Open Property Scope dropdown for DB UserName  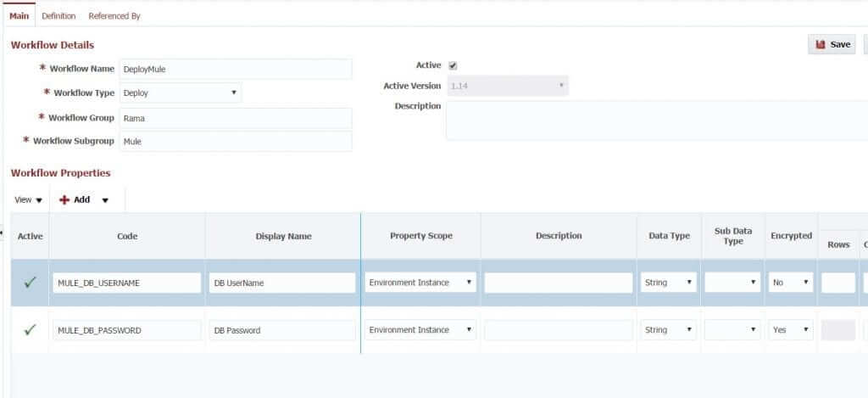click(420, 283)
